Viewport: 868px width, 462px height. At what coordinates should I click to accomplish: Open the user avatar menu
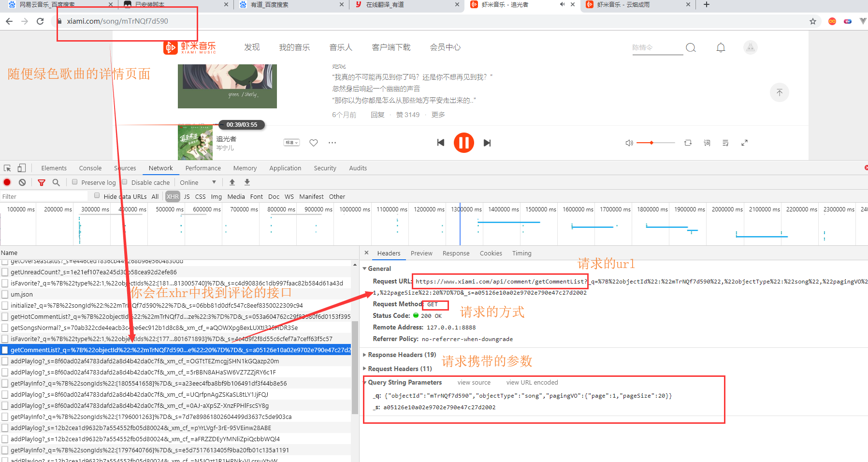[750, 47]
